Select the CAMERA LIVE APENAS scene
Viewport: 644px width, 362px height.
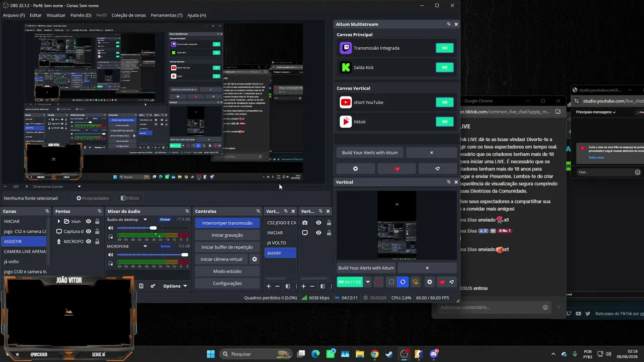coord(24,251)
